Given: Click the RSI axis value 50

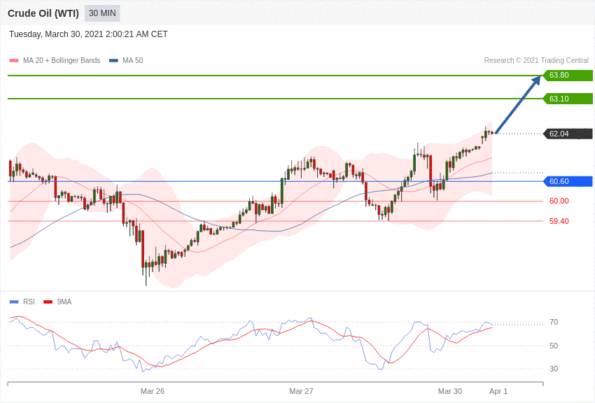Looking at the screenshot, I should point(554,346).
